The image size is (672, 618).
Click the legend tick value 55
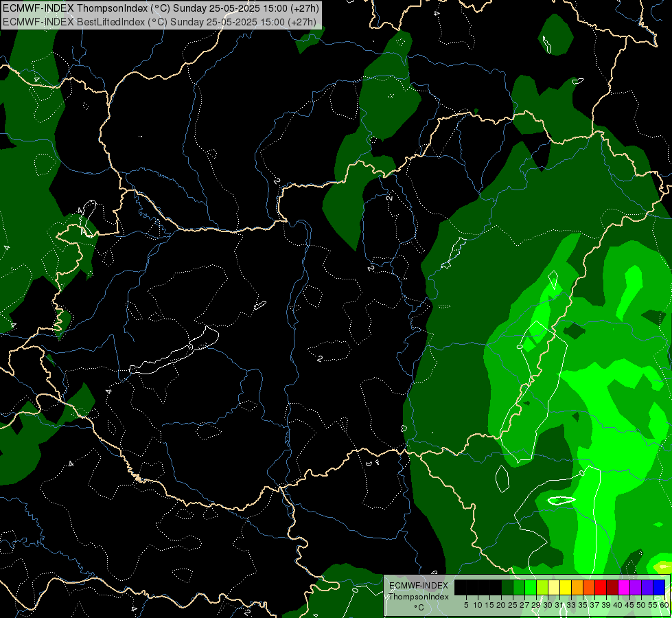pos(653,605)
